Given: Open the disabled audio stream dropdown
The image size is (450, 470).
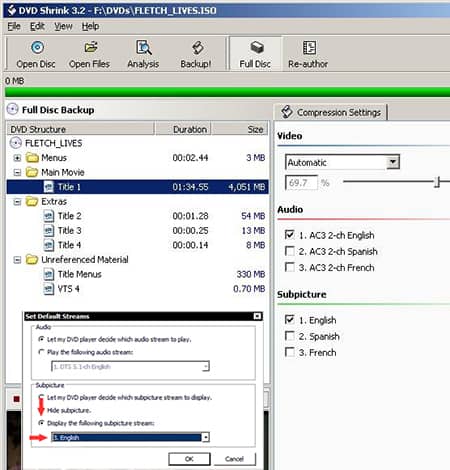Looking at the screenshot, I should (206, 367).
